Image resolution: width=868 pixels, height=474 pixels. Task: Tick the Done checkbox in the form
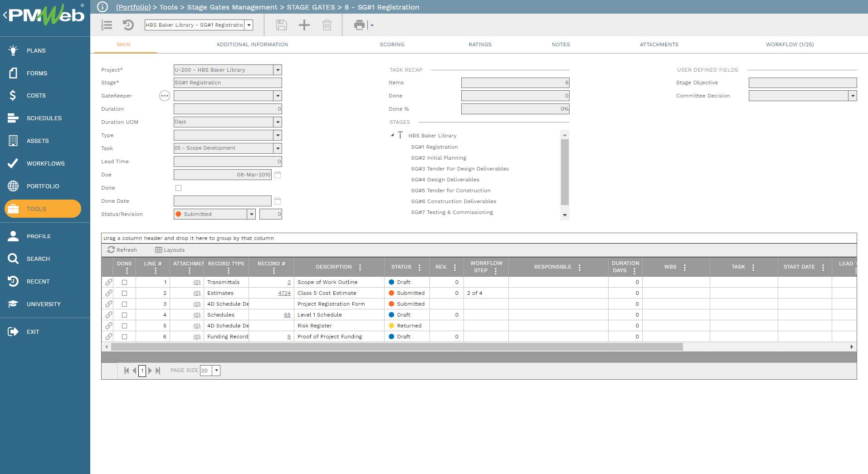click(178, 188)
